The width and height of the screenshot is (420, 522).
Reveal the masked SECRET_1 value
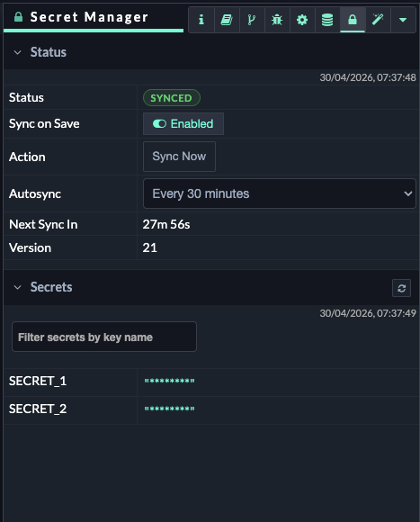[x=169, y=381]
